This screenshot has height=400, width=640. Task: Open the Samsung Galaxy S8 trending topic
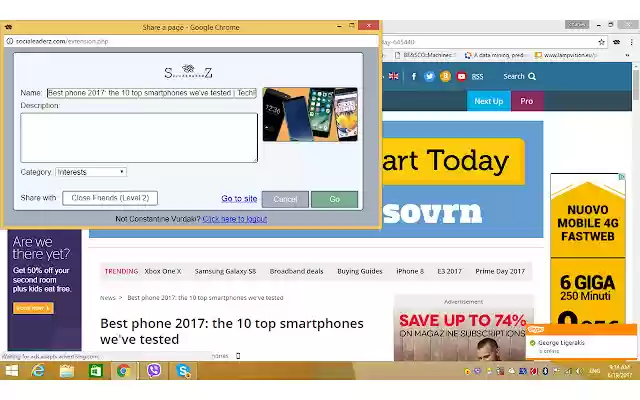225,271
